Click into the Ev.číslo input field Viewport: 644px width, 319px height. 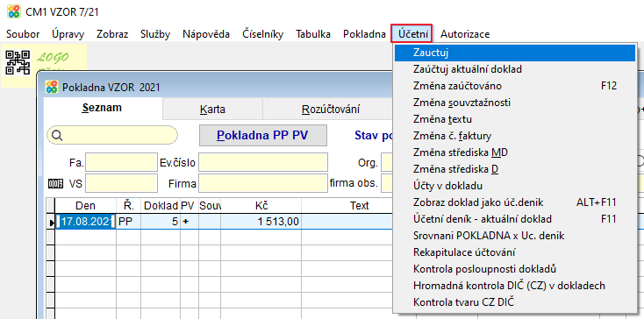[263, 162]
